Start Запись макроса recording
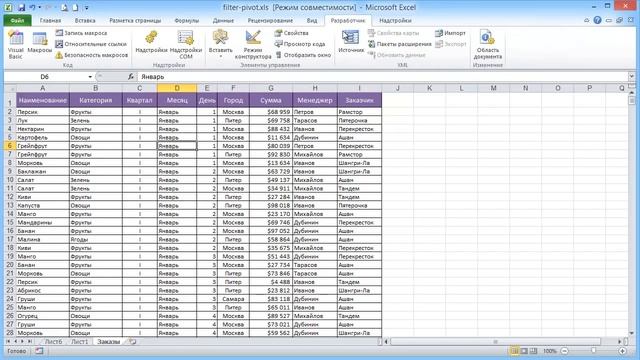 coord(81,33)
